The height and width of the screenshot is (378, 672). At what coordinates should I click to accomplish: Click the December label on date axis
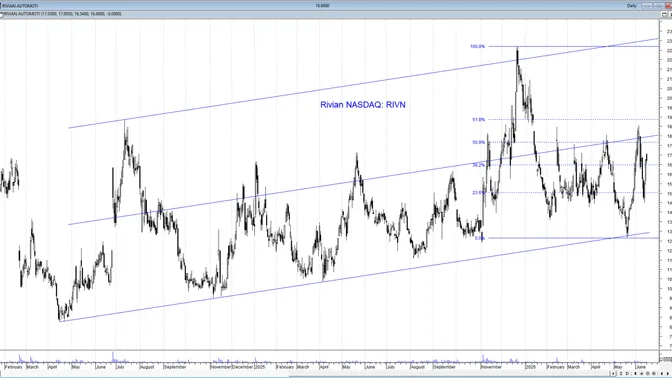243,367
